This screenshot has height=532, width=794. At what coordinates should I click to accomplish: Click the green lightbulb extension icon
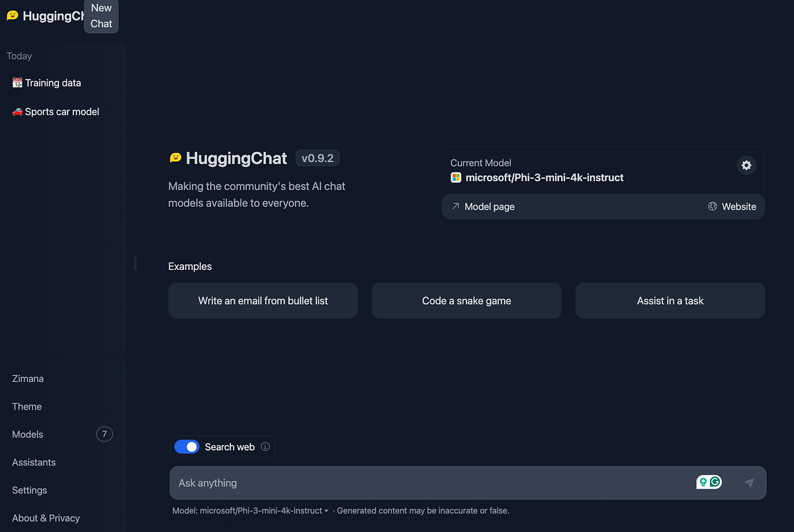click(x=703, y=482)
